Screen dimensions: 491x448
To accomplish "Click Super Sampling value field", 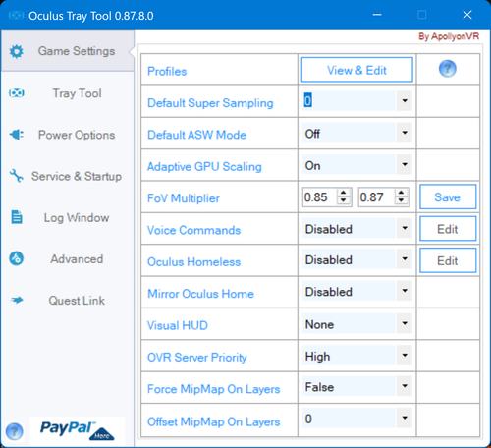I will pyautogui.click(x=349, y=100).
